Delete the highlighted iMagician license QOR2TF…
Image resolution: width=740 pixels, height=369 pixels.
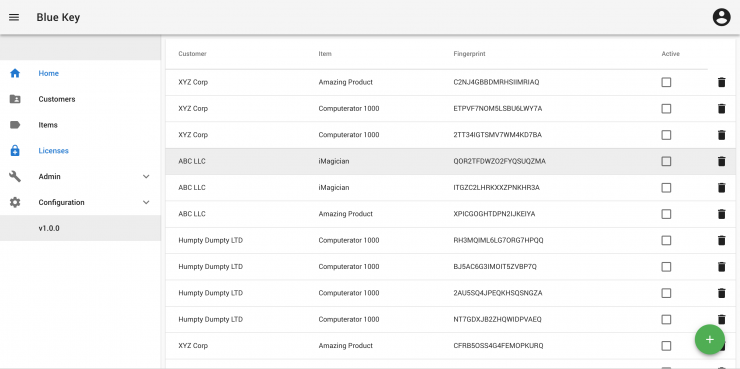[x=721, y=161]
